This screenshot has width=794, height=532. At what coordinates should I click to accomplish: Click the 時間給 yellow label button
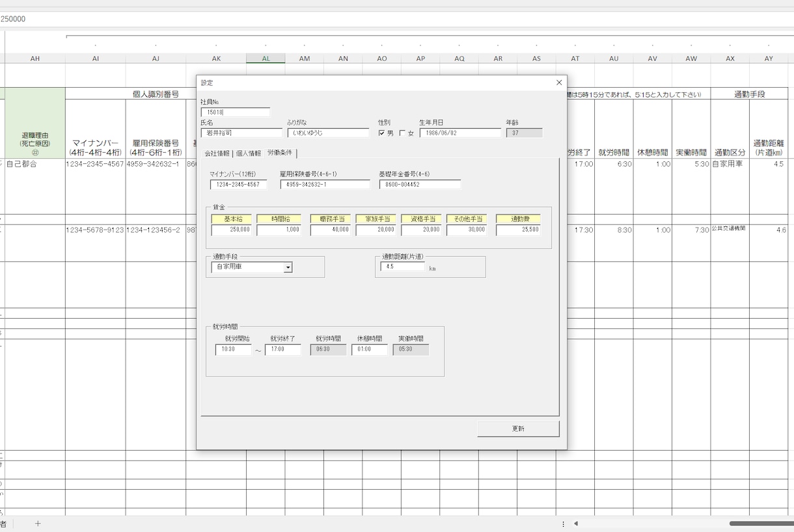point(279,219)
